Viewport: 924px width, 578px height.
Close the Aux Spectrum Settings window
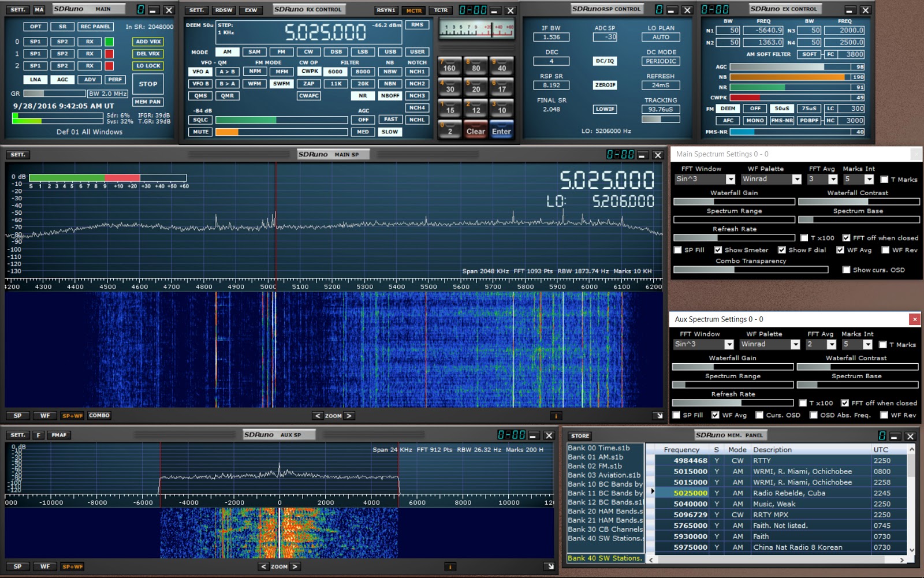(x=915, y=319)
